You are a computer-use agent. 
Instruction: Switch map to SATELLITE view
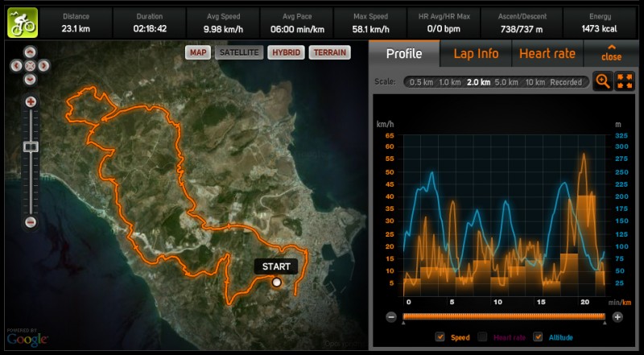(x=239, y=52)
